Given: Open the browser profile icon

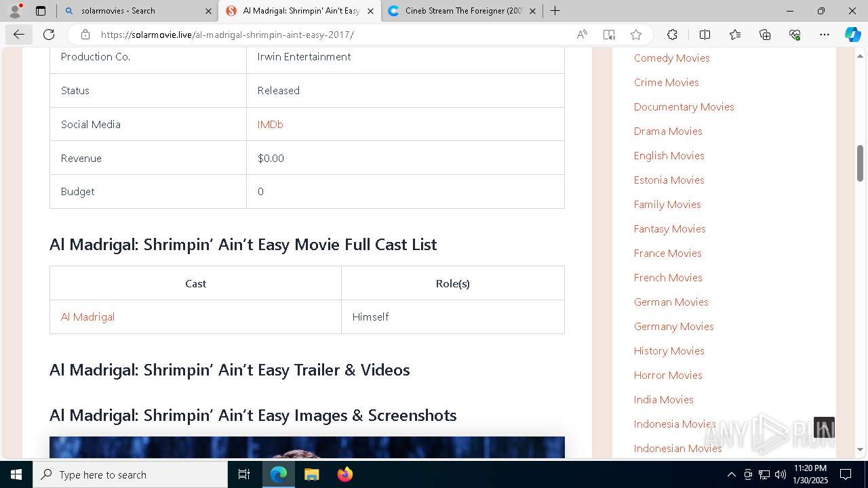Looking at the screenshot, I should click(x=14, y=11).
